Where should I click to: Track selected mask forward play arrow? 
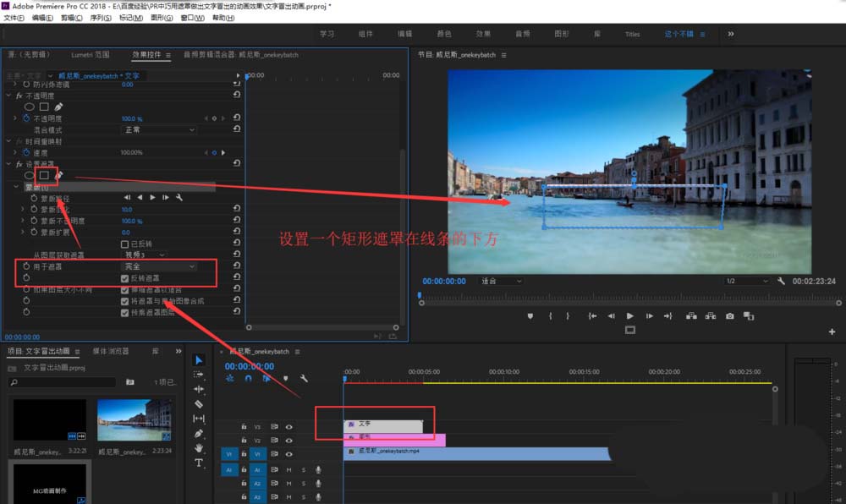(152, 198)
